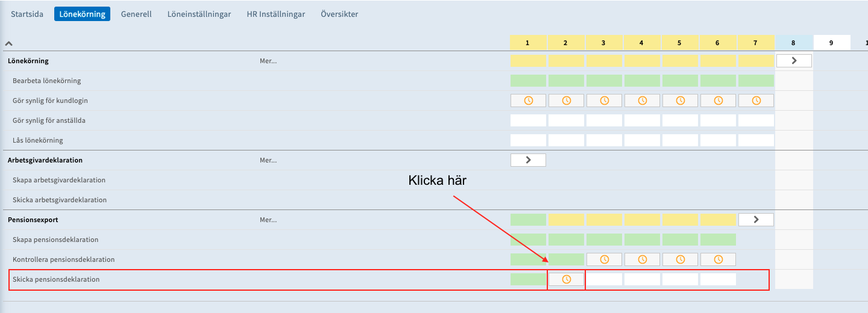Click clock icon in Kontrollera pensionsdeklaration period 3

(604, 259)
